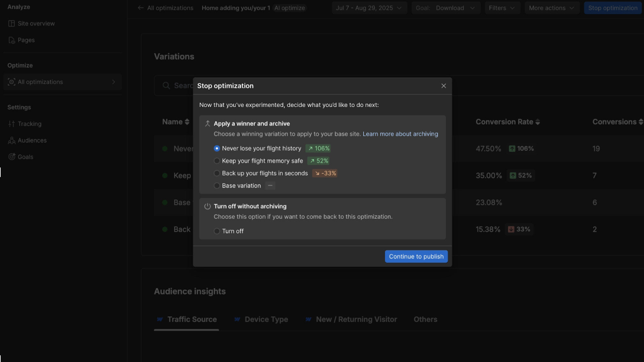Close the Stop optimization dialog

[443, 86]
